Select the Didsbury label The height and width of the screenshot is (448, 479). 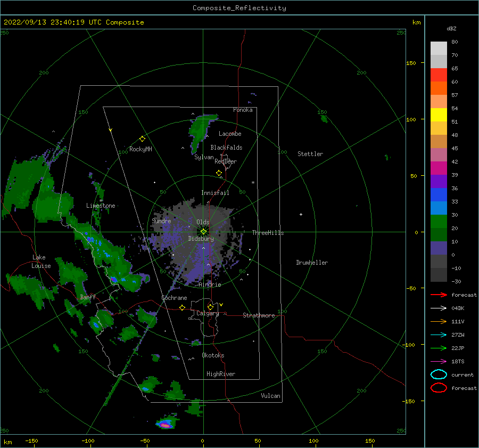point(201,239)
